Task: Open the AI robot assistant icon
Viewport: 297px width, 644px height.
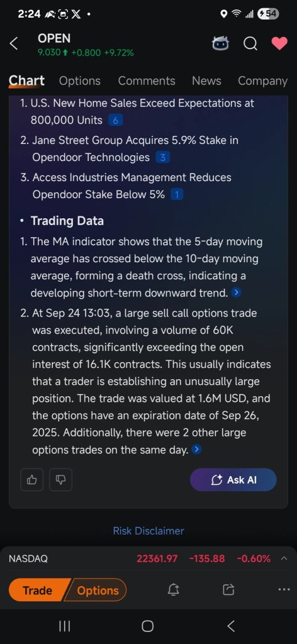Action: pyautogui.click(x=220, y=43)
